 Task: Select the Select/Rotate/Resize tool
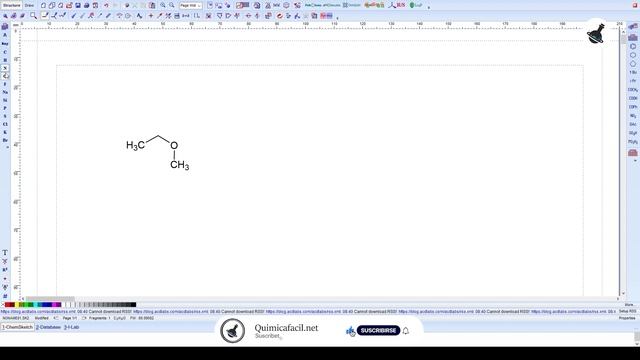(13, 16)
